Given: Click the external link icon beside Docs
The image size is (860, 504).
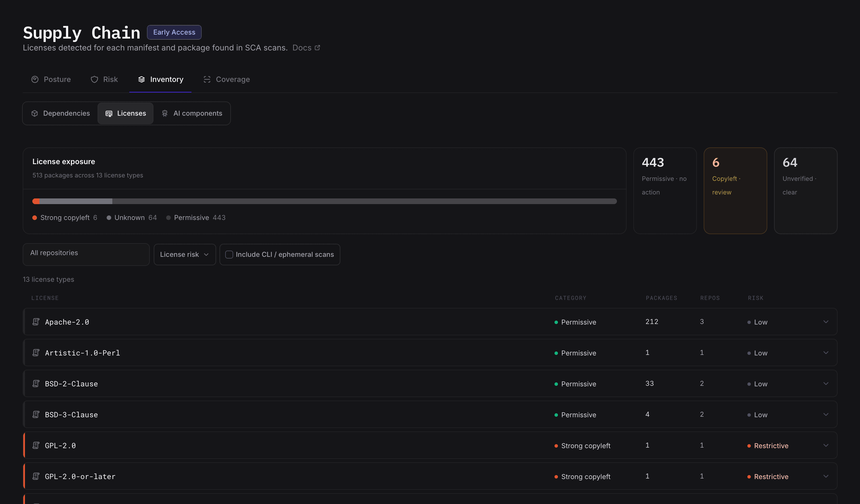Looking at the screenshot, I should click(x=317, y=48).
